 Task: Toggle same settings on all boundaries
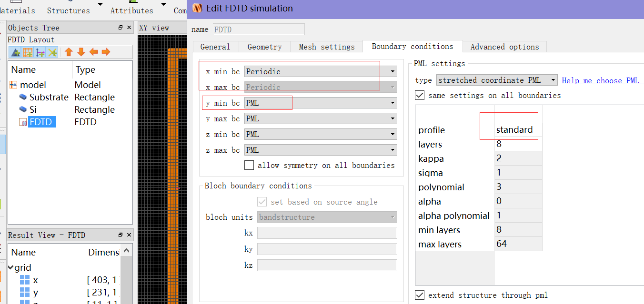click(x=420, y=95)
